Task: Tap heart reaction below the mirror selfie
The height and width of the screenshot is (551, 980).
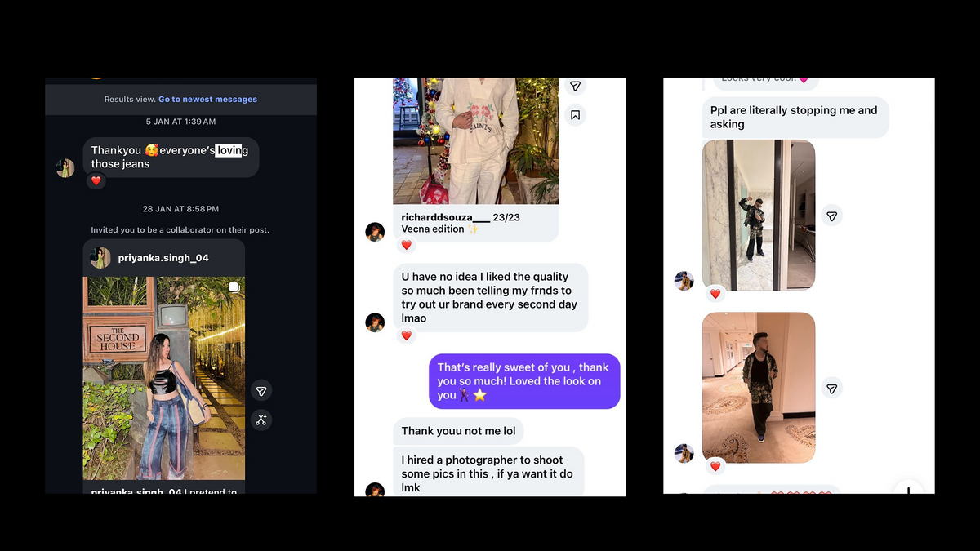Action: (715, 294)
